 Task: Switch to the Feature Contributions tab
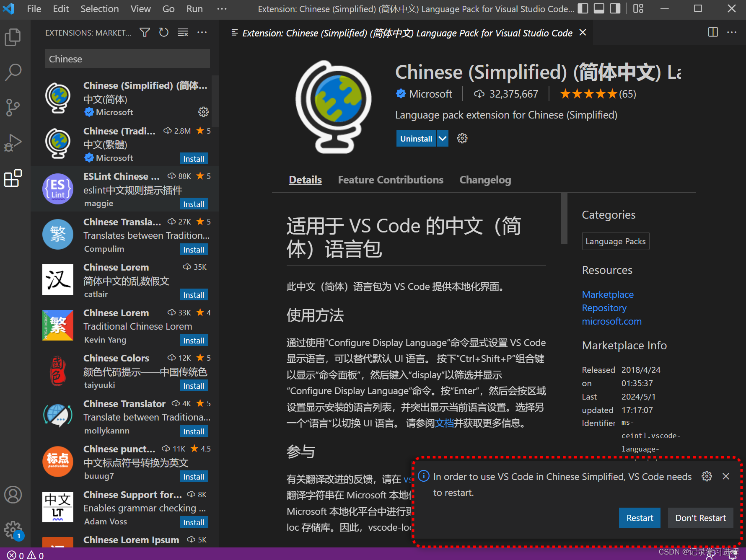click(390, 180)
